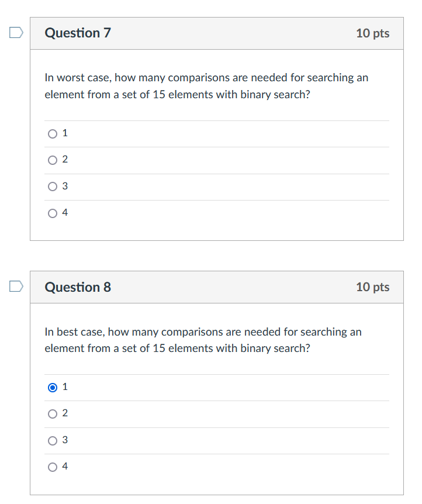Click the answer label 4 under Question 8
This screenshot has width=422, height=504.
pos(65,467)
